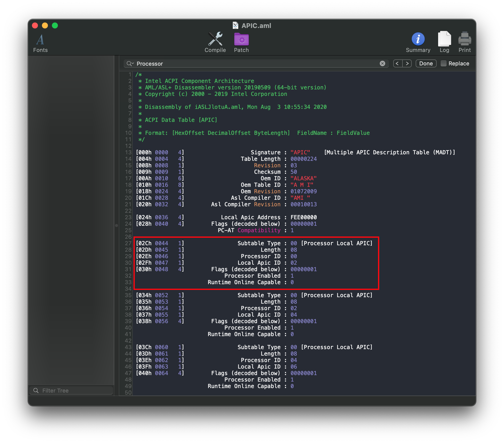Open the Patch folder icon

coord(241,39)
